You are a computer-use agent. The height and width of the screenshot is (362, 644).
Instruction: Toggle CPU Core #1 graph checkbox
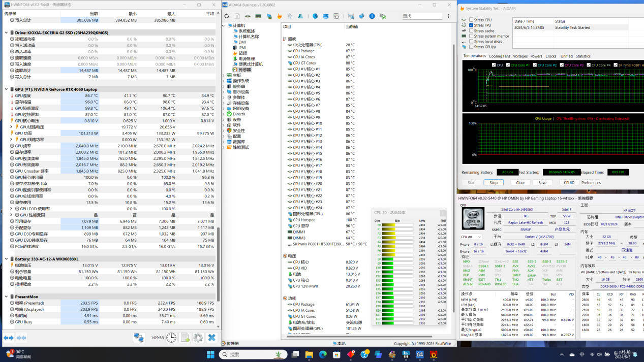[x=507, y=65]
